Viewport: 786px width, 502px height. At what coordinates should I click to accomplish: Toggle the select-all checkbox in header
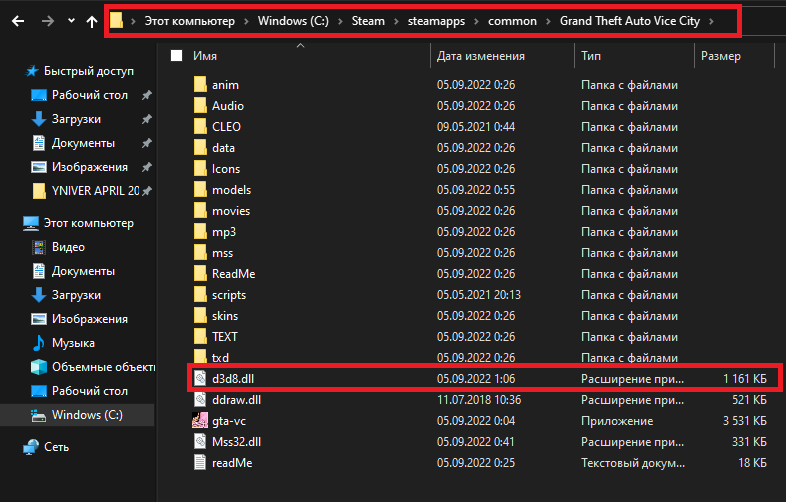[176, 56]
